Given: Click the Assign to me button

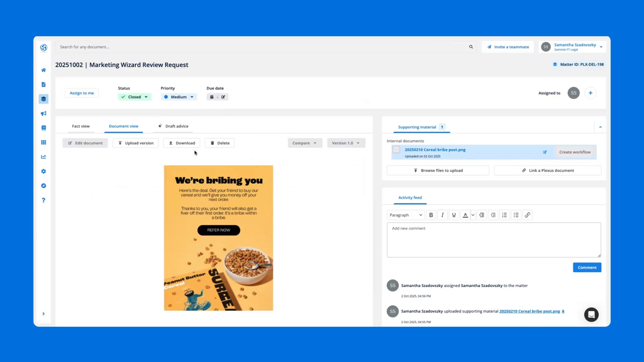Looking at the screenshot, I should (82, 93).
